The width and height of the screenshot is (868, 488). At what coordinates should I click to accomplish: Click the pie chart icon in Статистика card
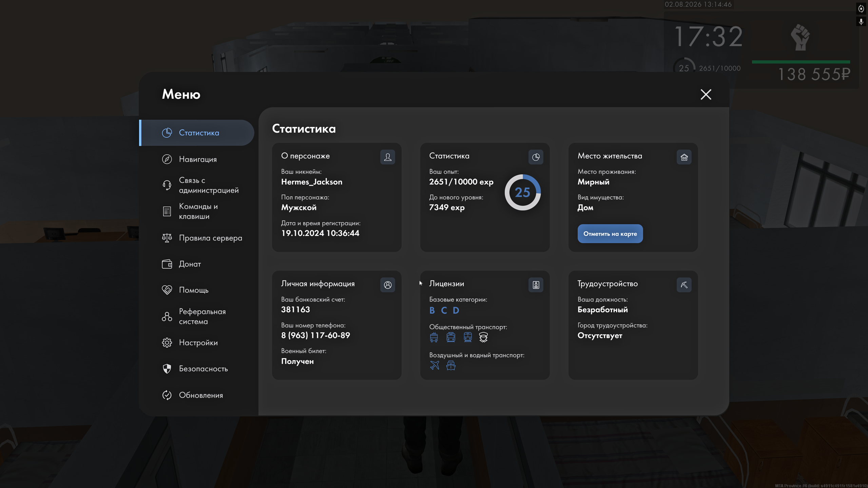536,157
